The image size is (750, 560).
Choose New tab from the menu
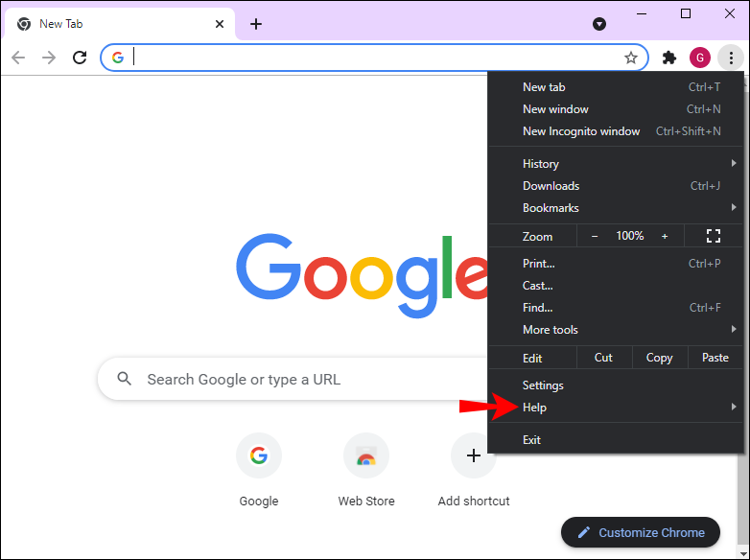click(616, 87)
